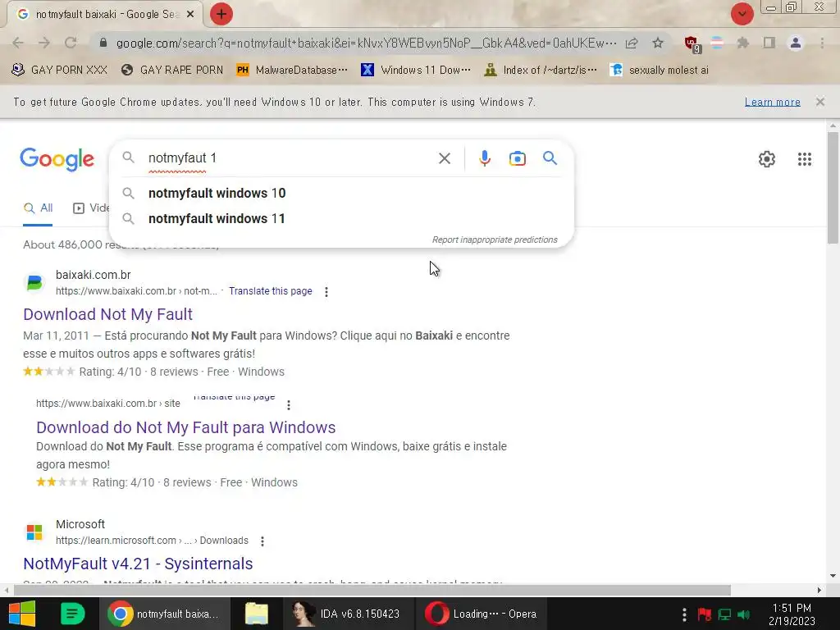Open the MalwareDatabase bookmark
840x630 pixels.
(x=292, y=70)
